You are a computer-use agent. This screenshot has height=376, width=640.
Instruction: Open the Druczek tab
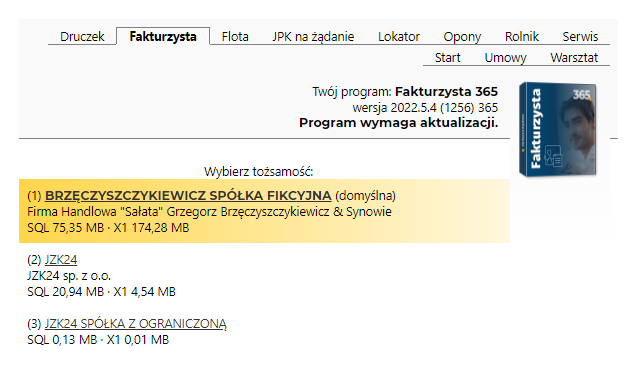82,37
